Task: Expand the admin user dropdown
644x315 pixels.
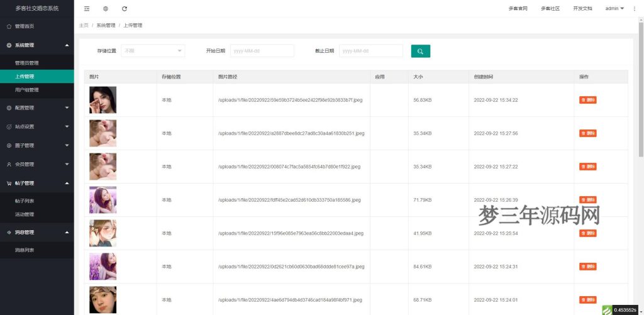Action: point(614,9)
